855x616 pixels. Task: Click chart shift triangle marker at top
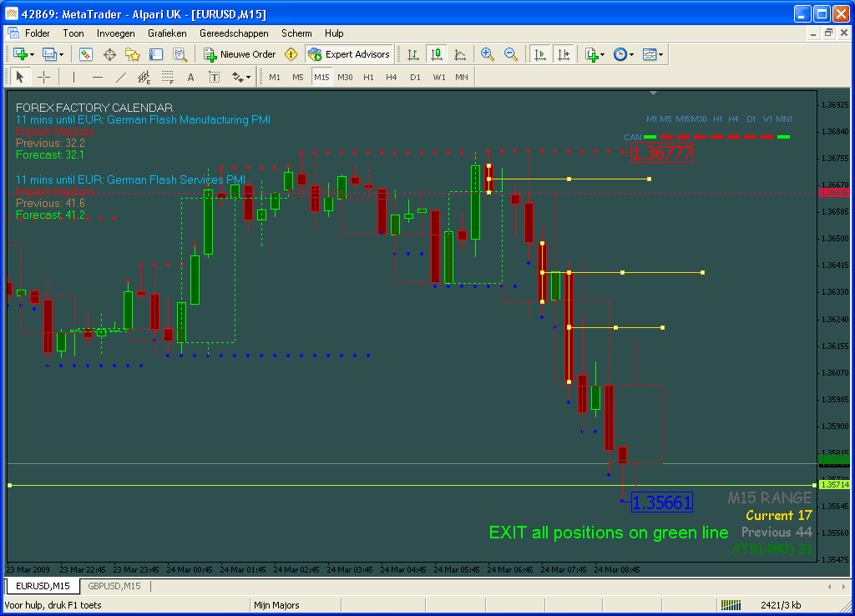(x=653, y=93)
